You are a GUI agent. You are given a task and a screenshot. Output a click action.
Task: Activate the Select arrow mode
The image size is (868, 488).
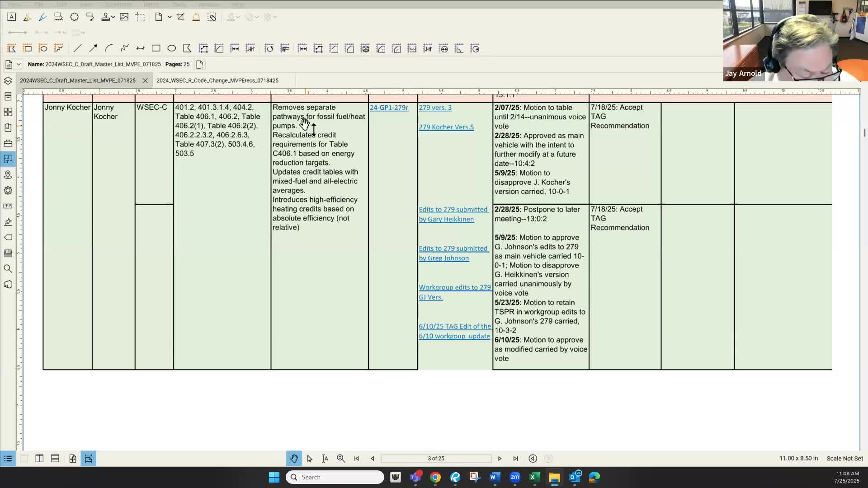(x=310, y=459)
